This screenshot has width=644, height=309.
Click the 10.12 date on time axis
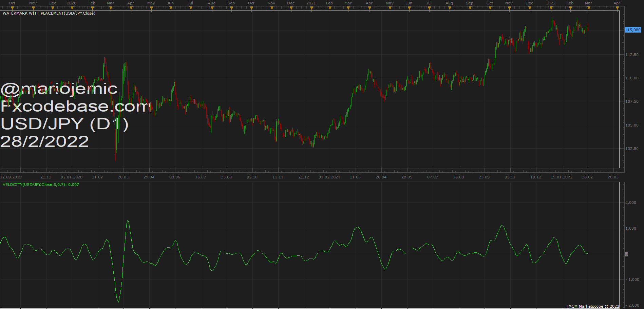(x=536, y=177)
